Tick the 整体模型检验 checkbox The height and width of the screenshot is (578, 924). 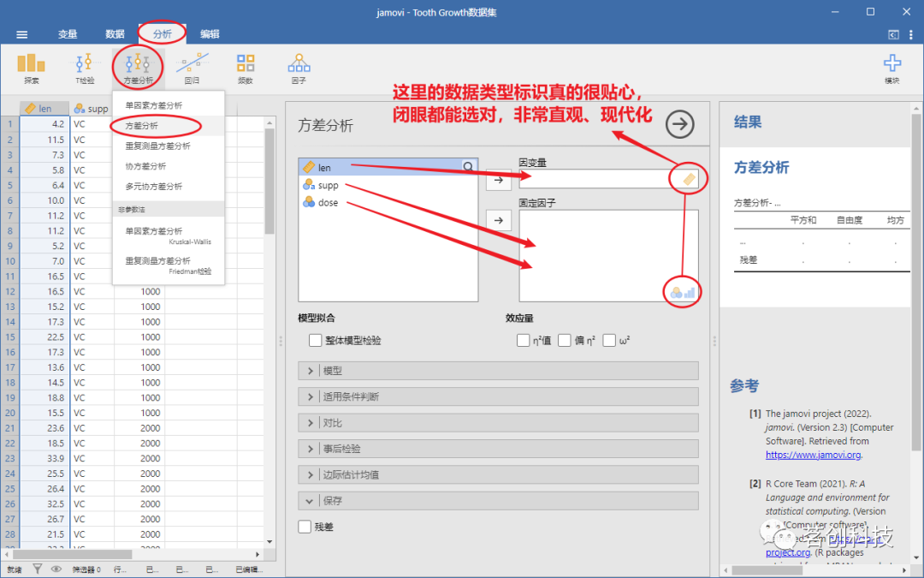coord(315,340)
